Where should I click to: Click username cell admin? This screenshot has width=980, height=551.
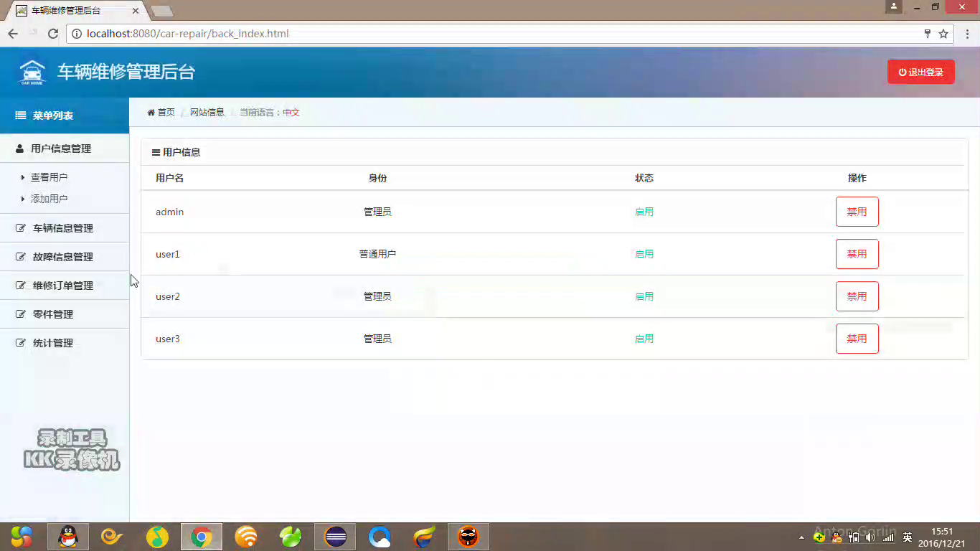click(x=170, y=212)
